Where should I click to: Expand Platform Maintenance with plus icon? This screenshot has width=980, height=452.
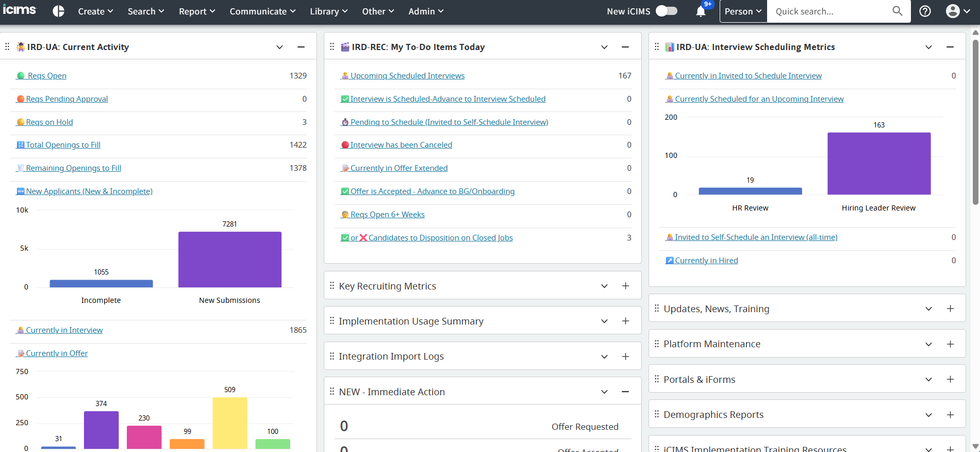click(x=950, y=344)
